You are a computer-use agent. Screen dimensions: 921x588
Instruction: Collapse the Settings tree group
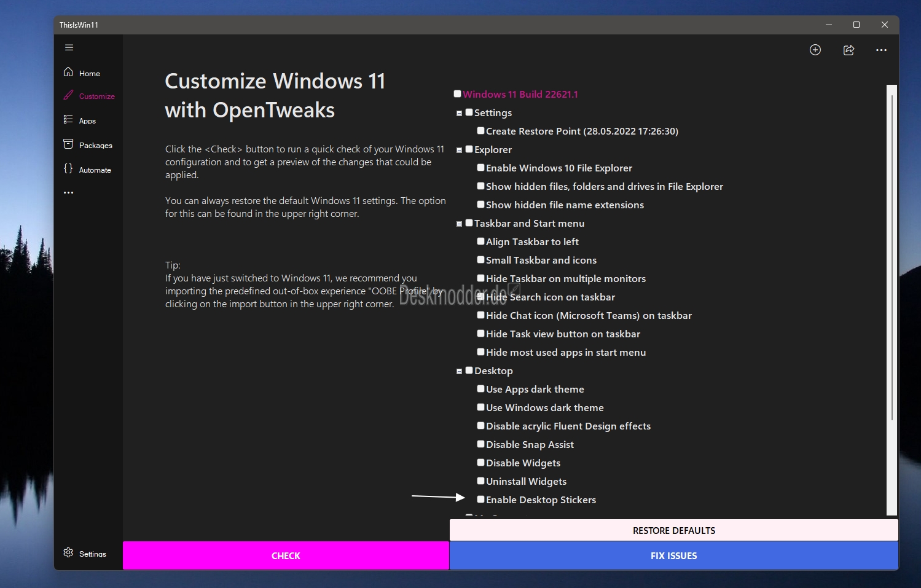tap(459, 113)
